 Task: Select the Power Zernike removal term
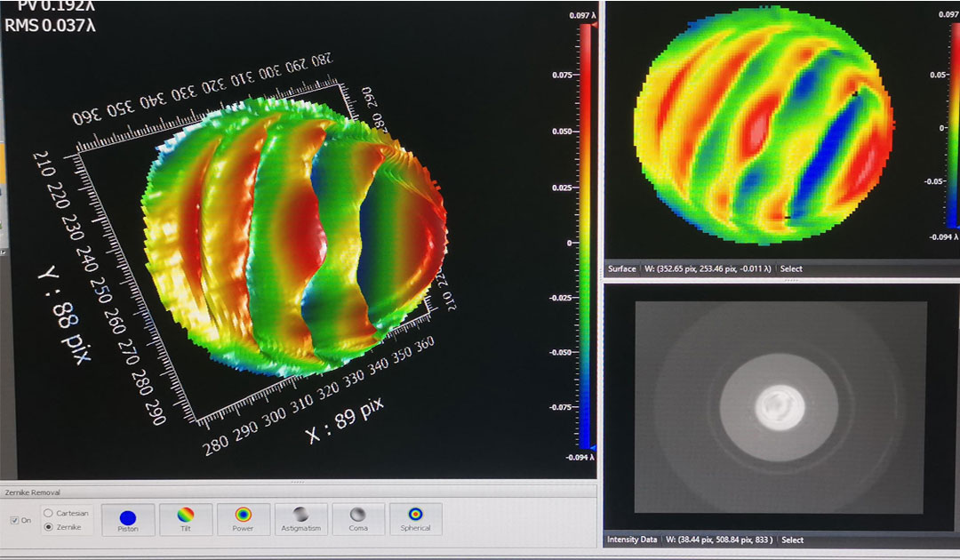243,519
